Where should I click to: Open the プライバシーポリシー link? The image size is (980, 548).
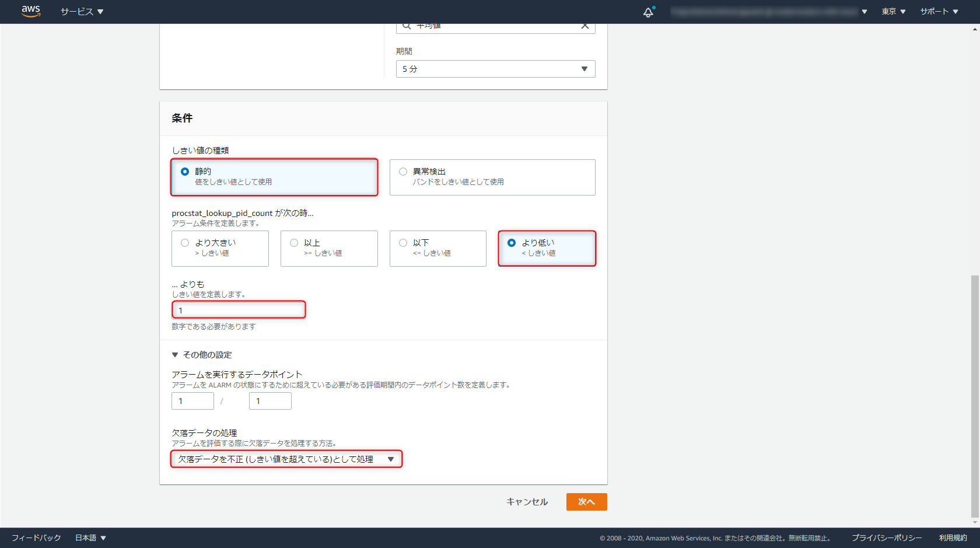(x=887, y=538)
